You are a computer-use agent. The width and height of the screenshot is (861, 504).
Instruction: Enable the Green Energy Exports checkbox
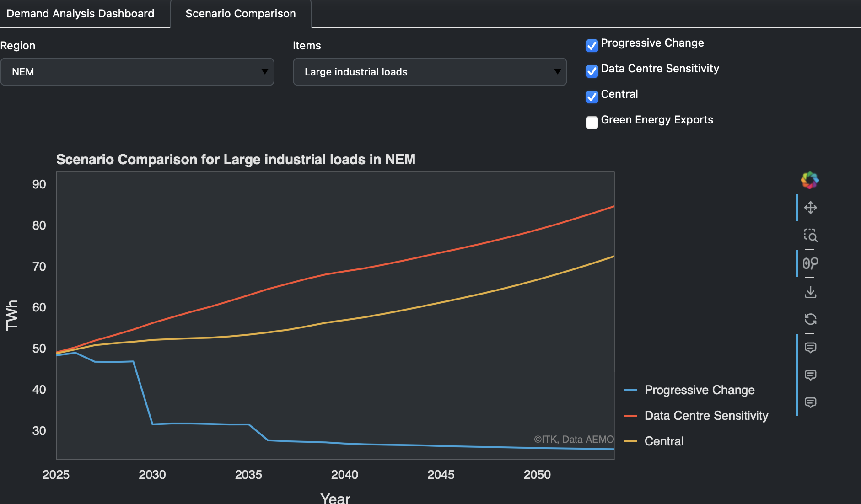point(592,123)
